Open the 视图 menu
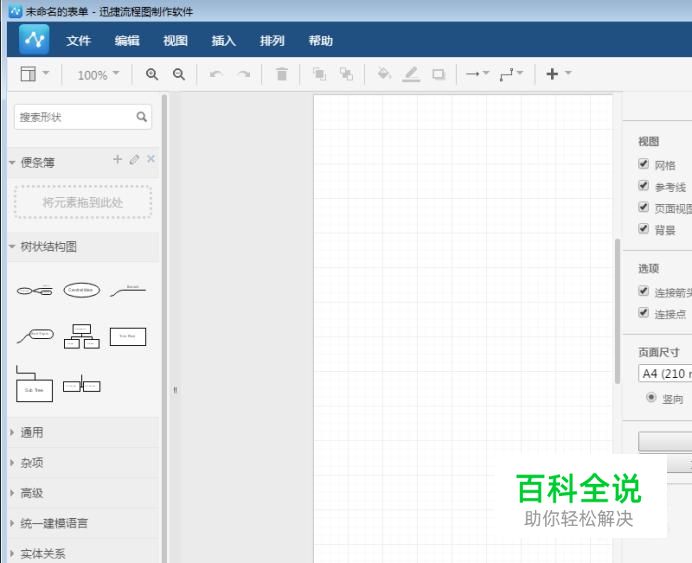 [176, 41]
